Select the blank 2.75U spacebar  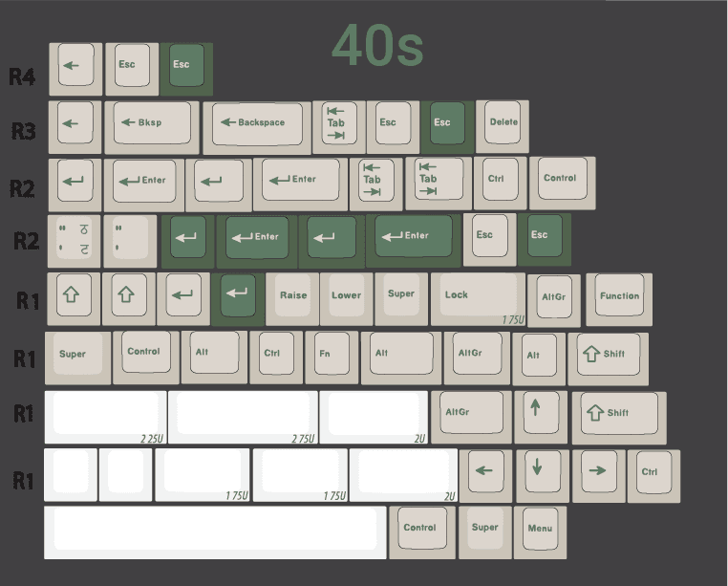tap(243, 415)
